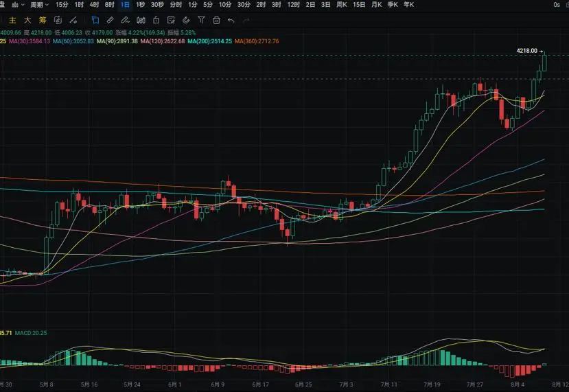Click the 8月4 date axis label

[518, 384]
